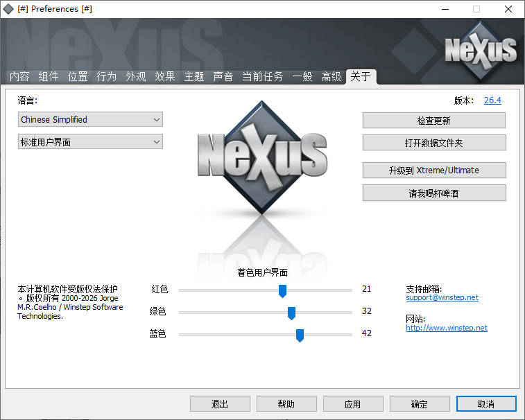Click the 版本: label
Image resolution: width=525 pixels, height=420 pixels.
464,100
